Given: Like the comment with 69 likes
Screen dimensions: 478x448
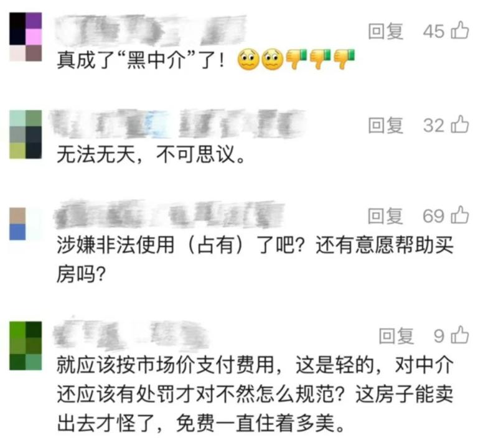Looking at the screenshot, I should [x=460, y=215].
